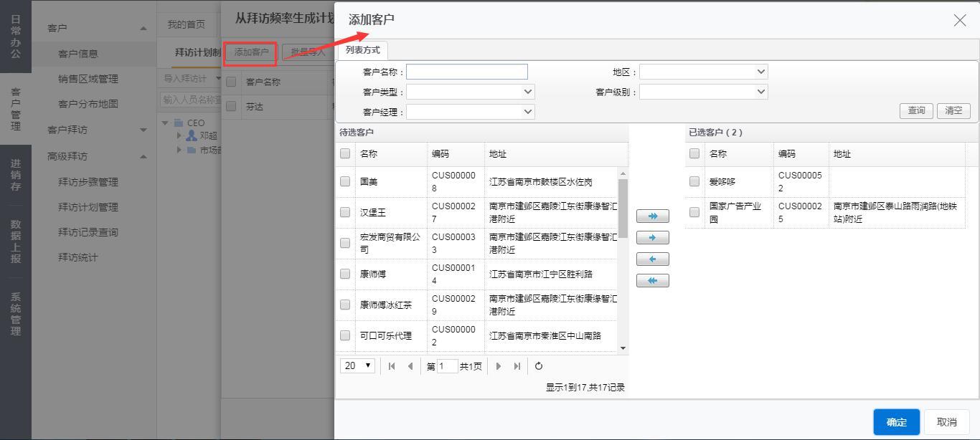Screen dimensions: 980x440
Task: Click the move all left double-arrow button
Action: click(652, 280)
